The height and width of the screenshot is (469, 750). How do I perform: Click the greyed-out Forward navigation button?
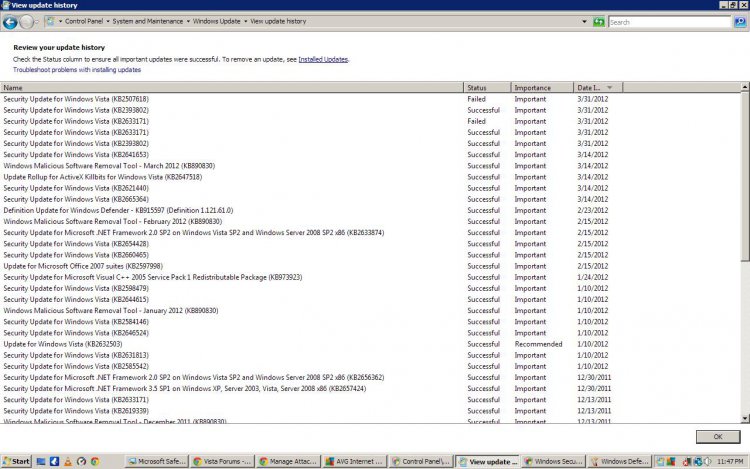coord(27,22)
